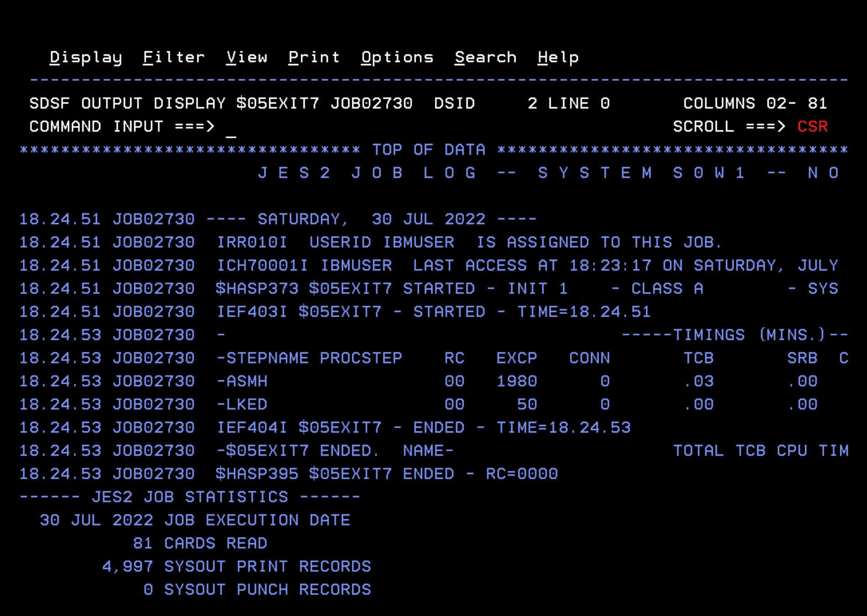Open the View menu

pyautogui.click(x=246, y=57)
